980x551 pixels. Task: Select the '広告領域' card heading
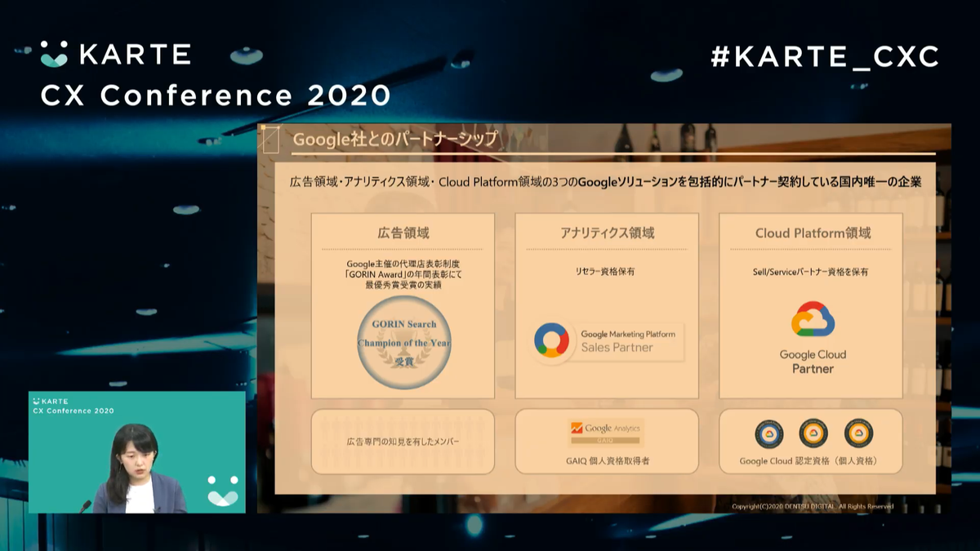click(403, 233)
